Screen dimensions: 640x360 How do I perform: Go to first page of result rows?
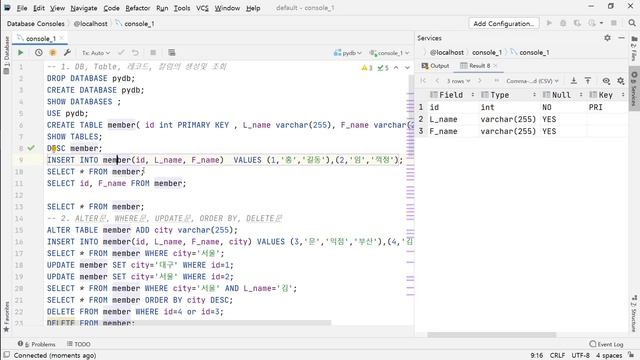423,81
